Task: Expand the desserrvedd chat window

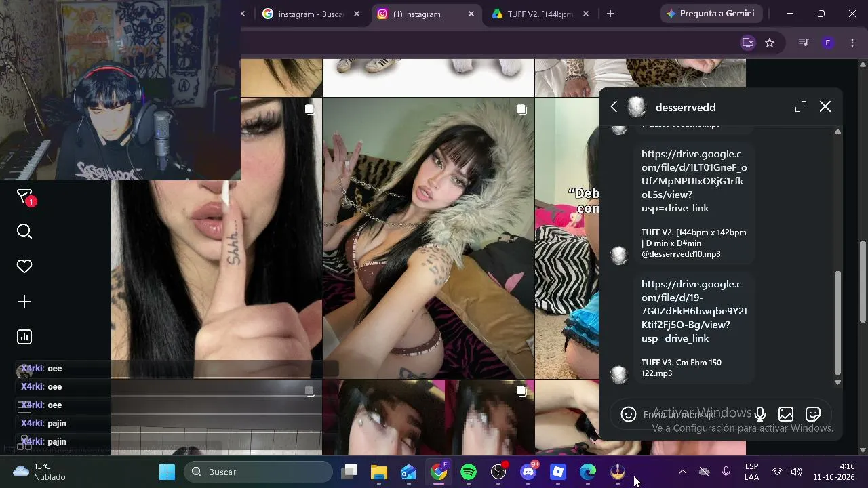Action: pyautogui.click(x=801, y=107)
